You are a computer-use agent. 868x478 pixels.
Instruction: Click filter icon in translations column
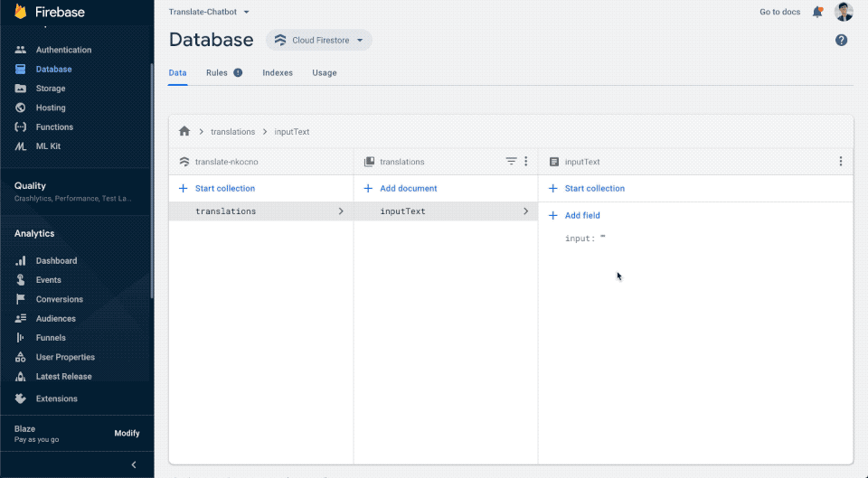(x=511, y=161)
